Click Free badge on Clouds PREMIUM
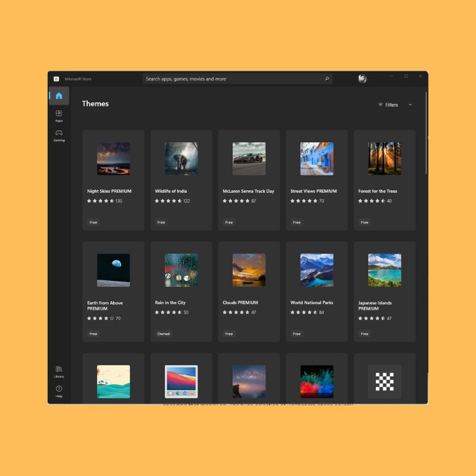The height and width of the screenshot is (476, 476). 229,334
